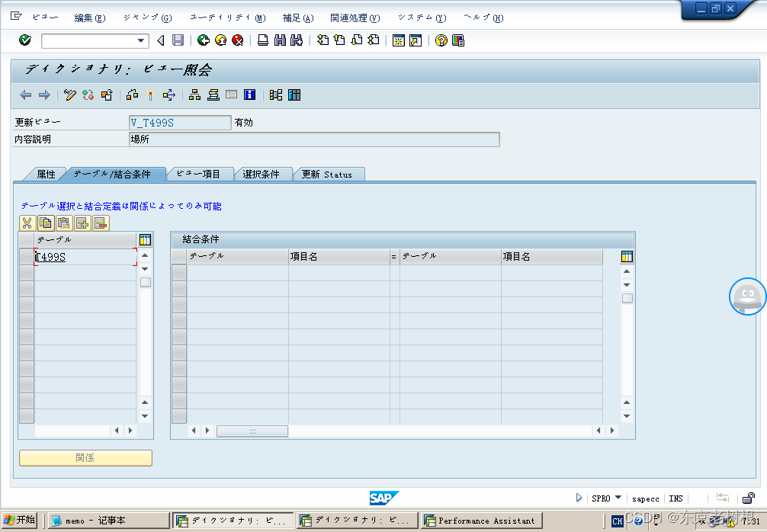Click the Contents table-view icon
767x532 pixels.
[231, 95]
